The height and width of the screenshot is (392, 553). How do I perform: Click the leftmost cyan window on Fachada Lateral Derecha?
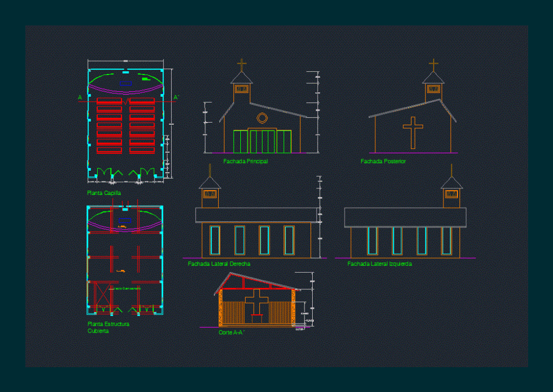tap(215, 240)
